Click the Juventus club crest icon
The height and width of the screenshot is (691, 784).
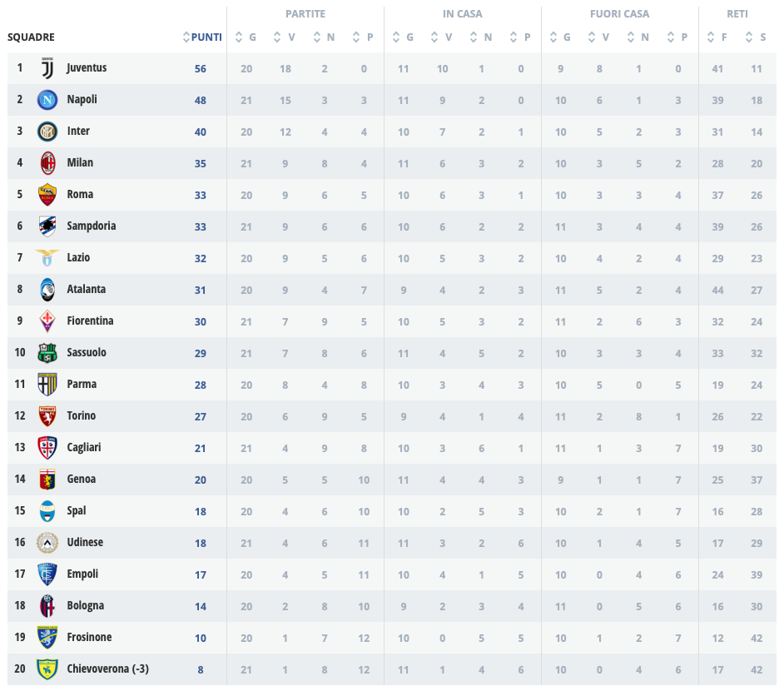47,68
